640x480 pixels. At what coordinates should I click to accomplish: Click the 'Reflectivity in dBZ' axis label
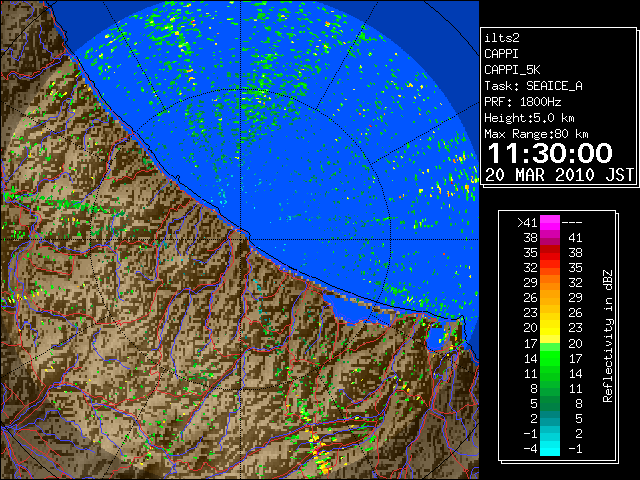click(607, 336)
